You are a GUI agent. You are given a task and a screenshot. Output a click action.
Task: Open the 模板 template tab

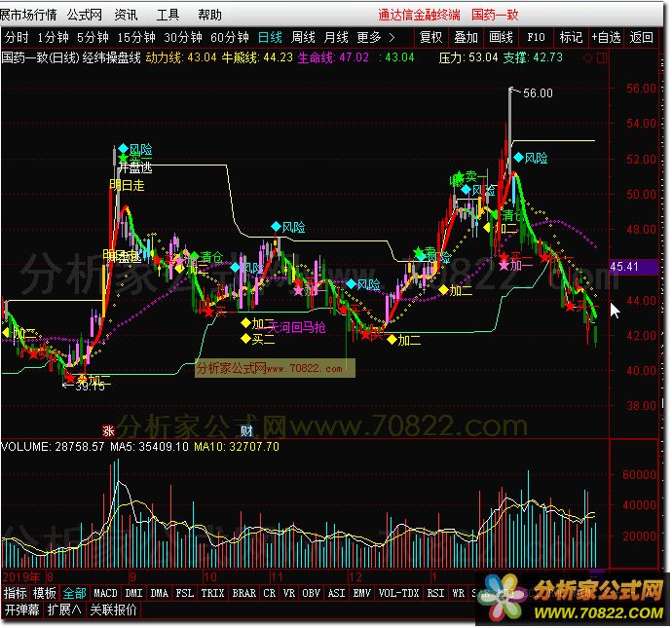(45, 593)
